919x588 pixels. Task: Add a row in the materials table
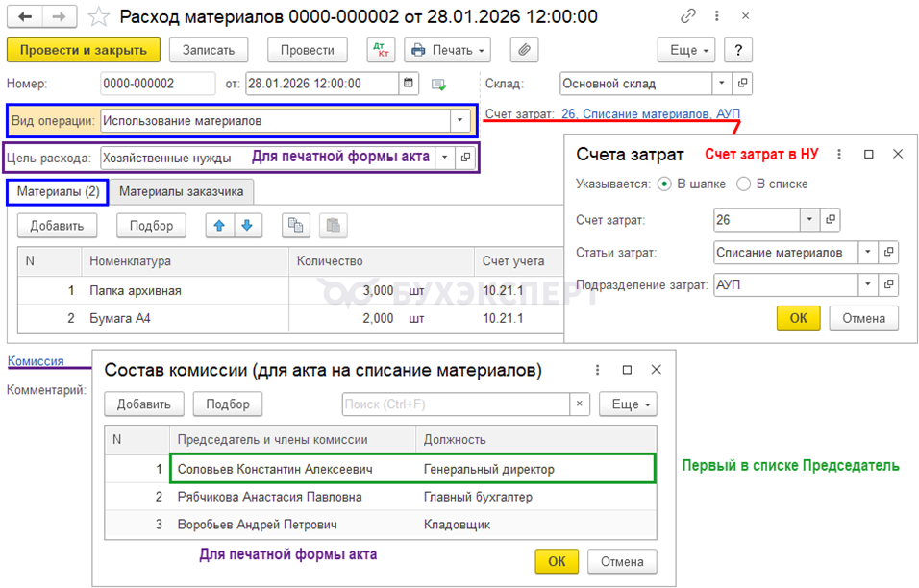point(57,226)
